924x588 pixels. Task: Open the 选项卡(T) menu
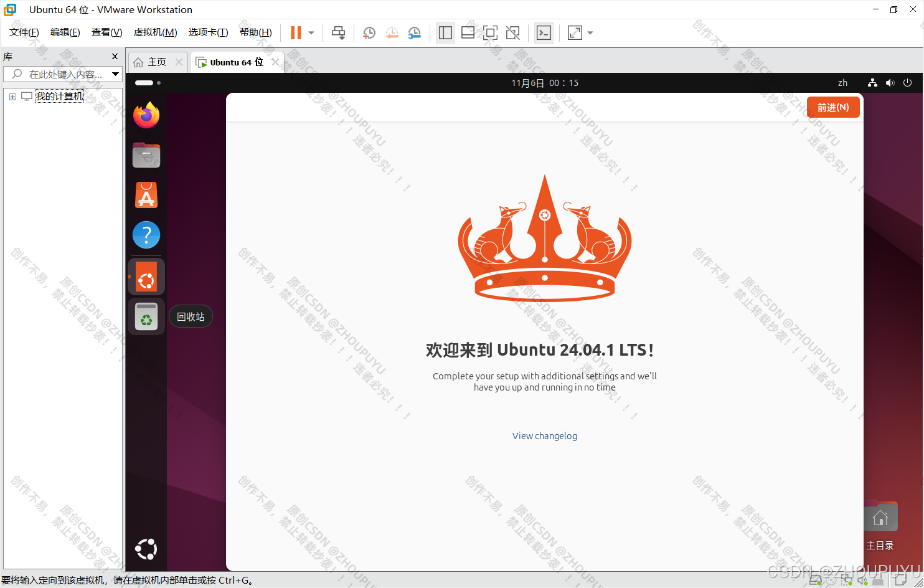coord(208,32)
